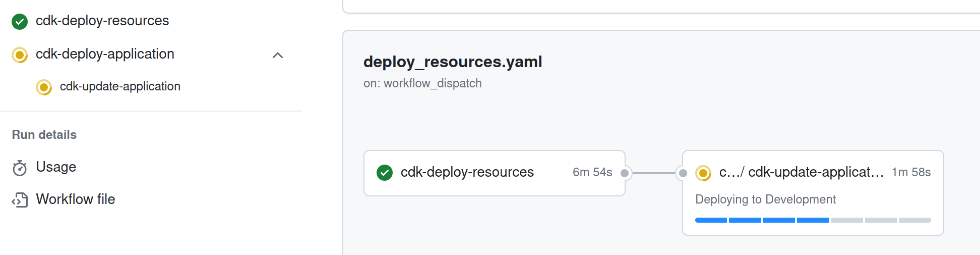Select cdk-deploy-application in the jobs list
The image size is (980, 255).
click(x=105, y=54)
